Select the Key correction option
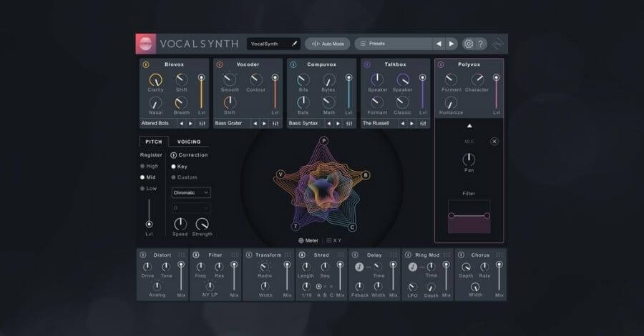Screen dimensions: 644x336 [179, 166]
